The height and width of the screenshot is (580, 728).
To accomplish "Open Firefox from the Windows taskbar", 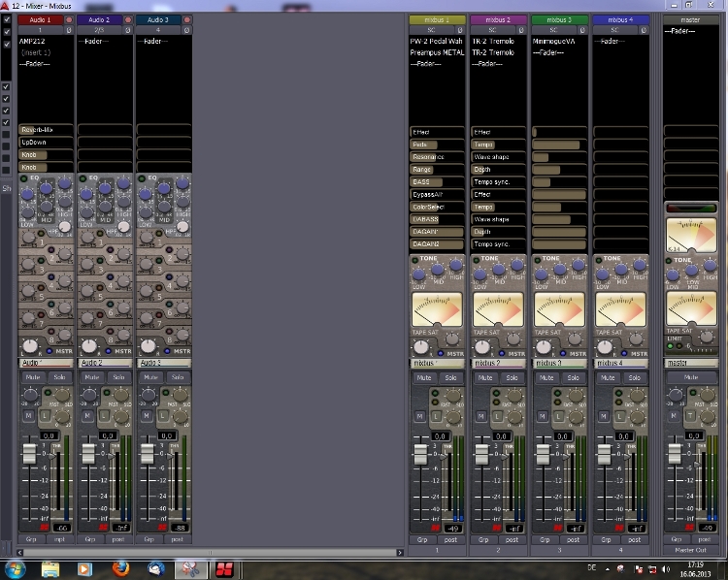I will click(120, 568).
